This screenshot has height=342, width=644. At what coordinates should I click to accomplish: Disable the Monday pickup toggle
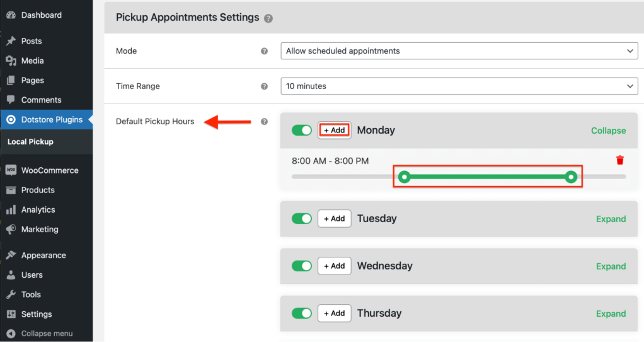pos(302,130)
